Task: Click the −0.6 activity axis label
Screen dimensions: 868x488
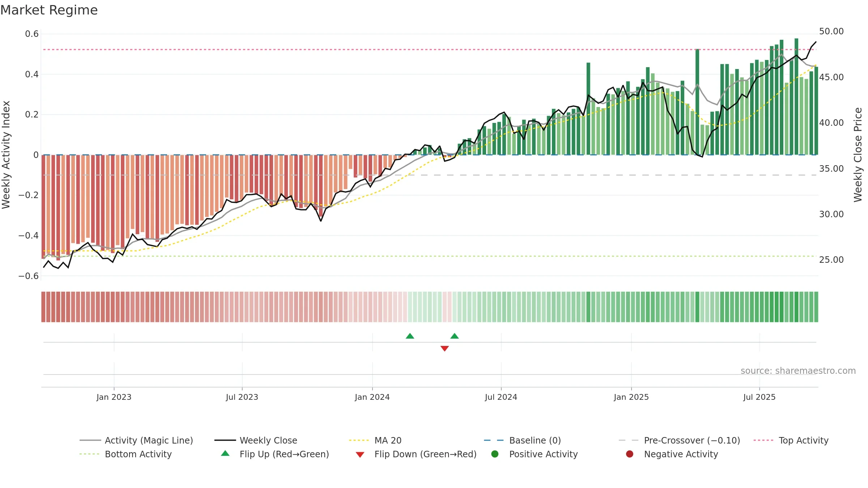Action: [28, 276]
